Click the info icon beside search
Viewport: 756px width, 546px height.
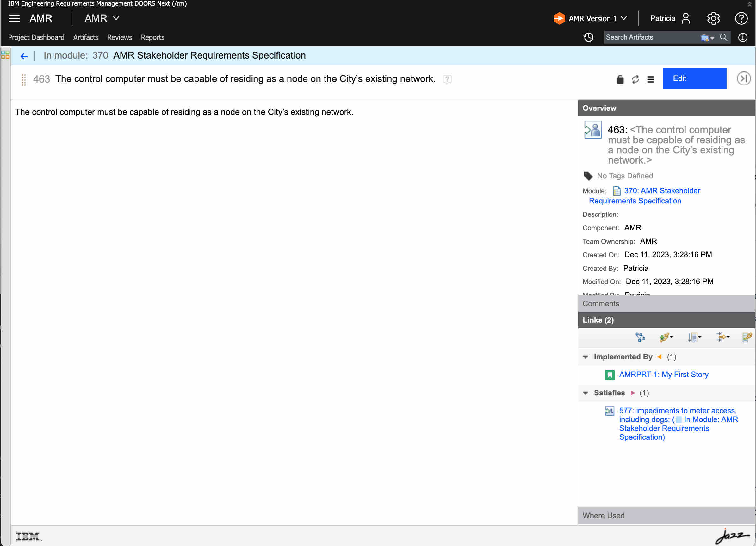click(x=743, y=37)
